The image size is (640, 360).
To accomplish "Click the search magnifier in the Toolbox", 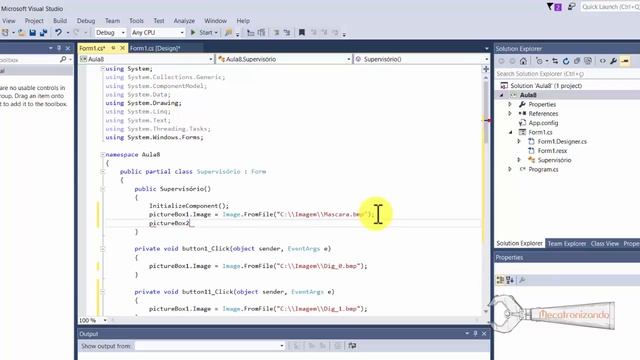I will point(63,60).
